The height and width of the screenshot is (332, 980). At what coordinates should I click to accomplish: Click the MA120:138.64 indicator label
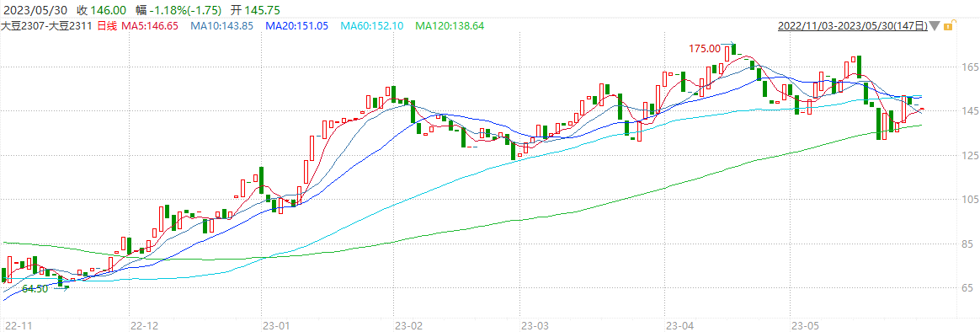[x=450, y=26]
